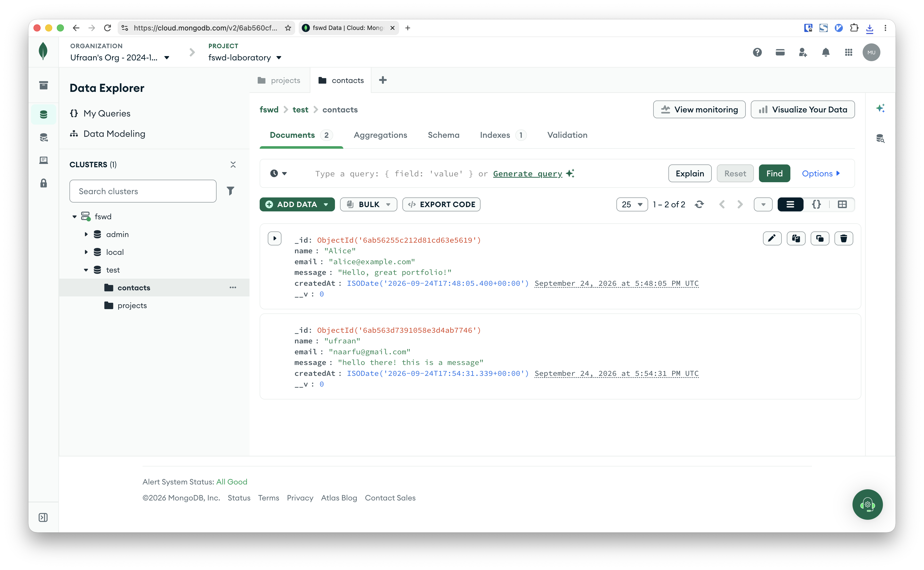Open the query history clock dropdown
Screen dimensions: 924x570
[x=278, y=173]
